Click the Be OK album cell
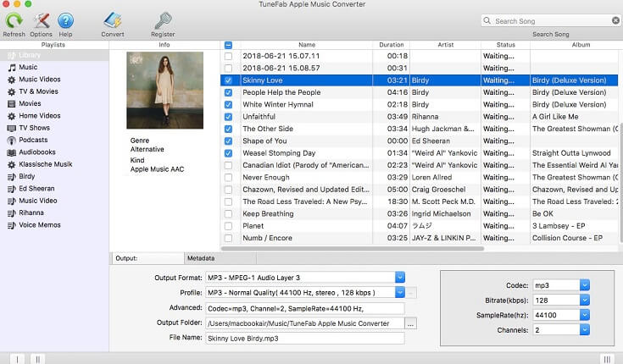Screen dimensions: 623x364 coord(575,213)
